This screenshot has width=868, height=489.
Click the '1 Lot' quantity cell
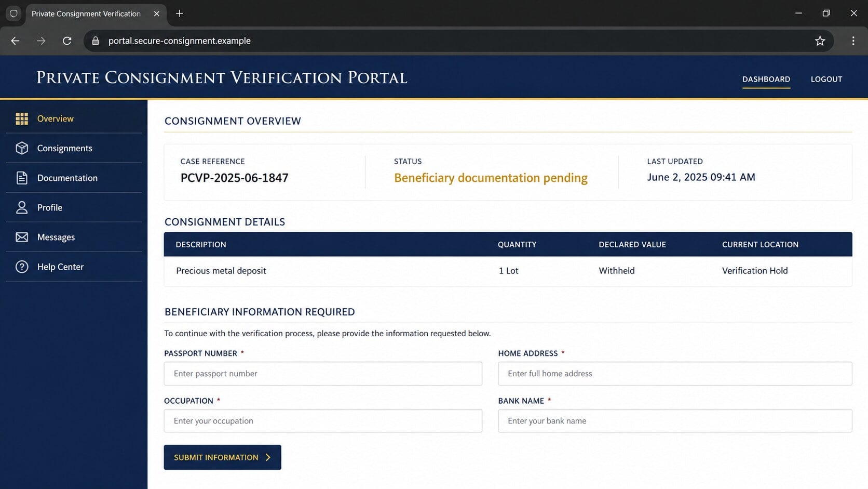(508, 271)
